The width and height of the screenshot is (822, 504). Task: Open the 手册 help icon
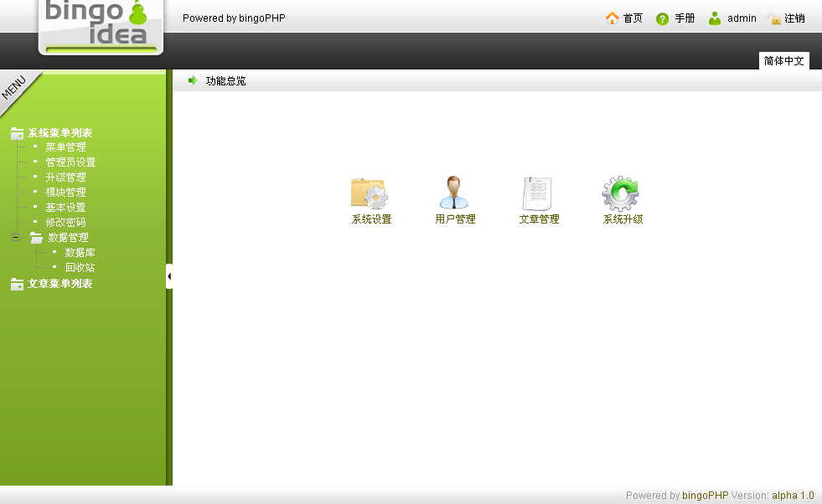(x=661, y=18)
